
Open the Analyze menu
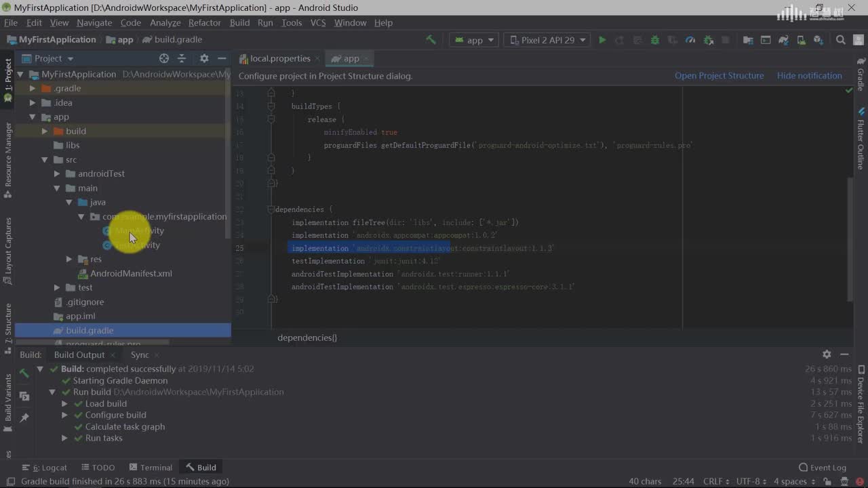click(x=165, y=22)
